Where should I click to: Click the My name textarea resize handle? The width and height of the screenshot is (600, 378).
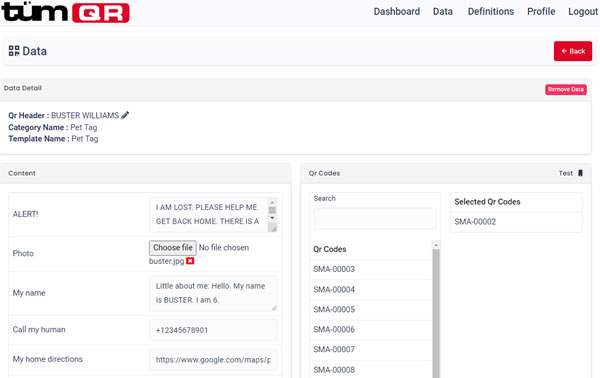pyautogui.click(x=274, y=308)
